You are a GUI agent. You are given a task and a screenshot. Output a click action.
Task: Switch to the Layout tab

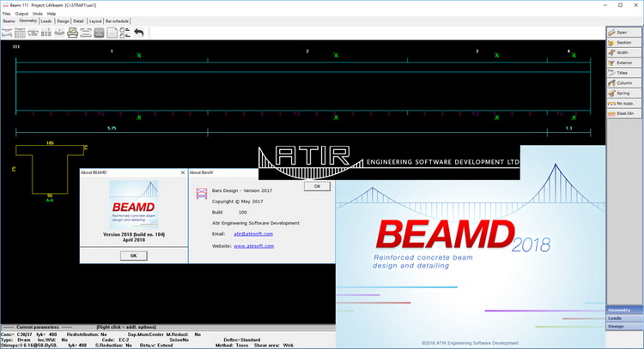(x=95, y=21)
